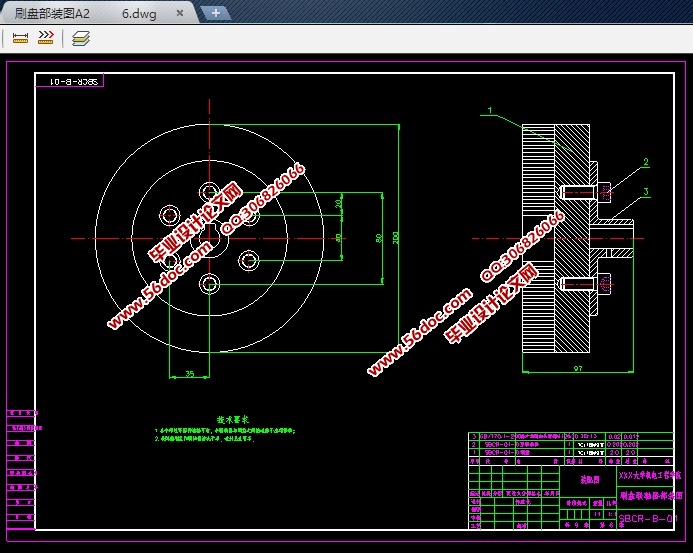Image resolution: width=693 pixels, height=553 pixels.
Task: Click the SBCR-B-01 drawing number in title block
Action: point(648,519)
